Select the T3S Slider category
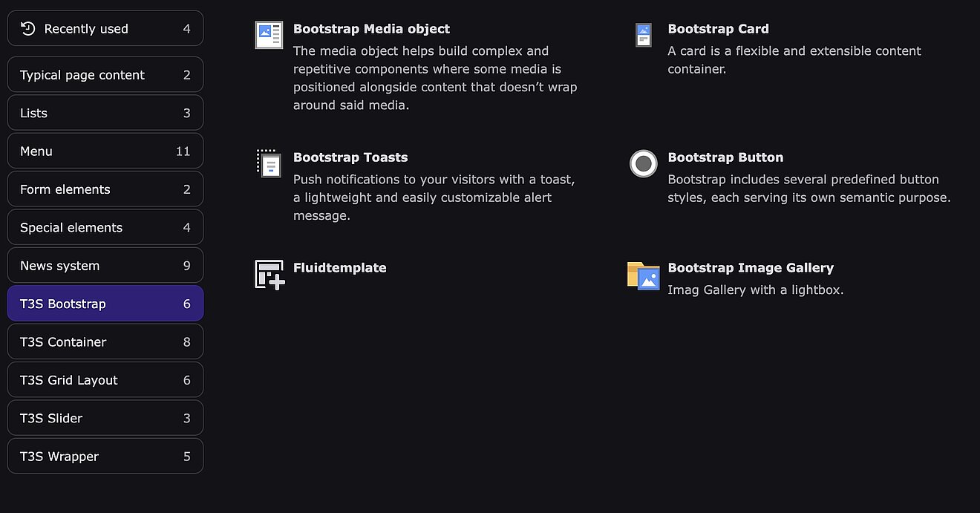 [105, 418]
